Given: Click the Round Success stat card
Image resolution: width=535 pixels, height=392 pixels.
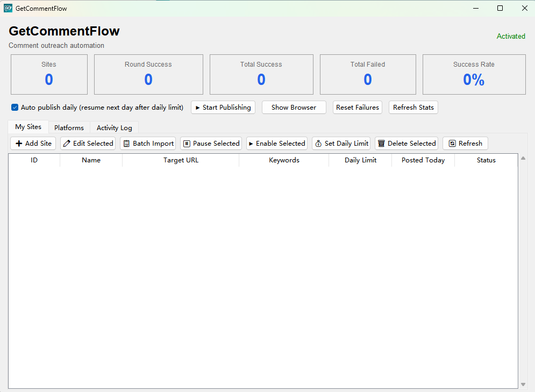Looking at the screenshot, I should point(148,74).
